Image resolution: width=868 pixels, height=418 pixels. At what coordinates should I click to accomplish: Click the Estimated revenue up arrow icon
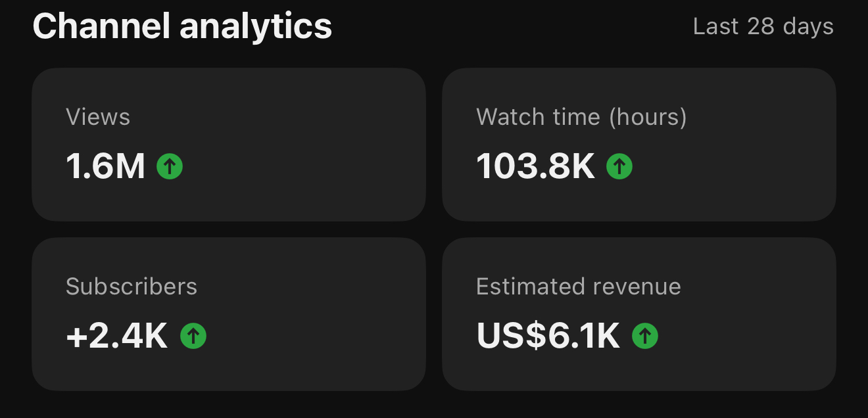[645, 337]
